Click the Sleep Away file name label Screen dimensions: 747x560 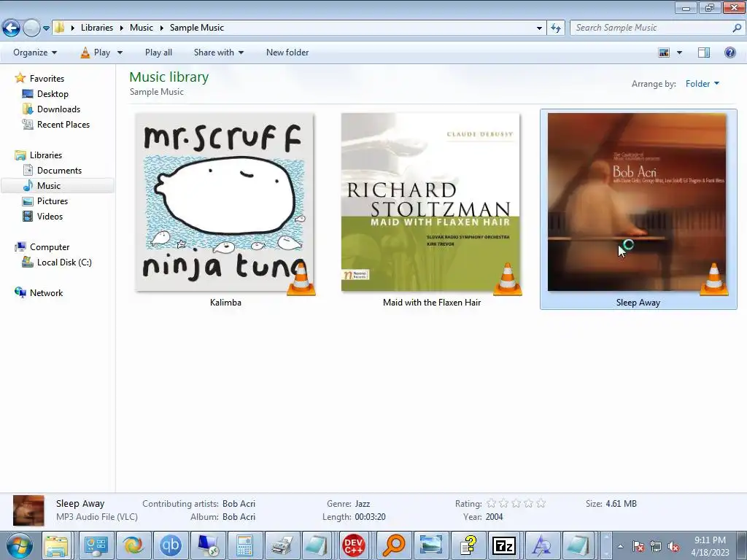pos(638,303)
